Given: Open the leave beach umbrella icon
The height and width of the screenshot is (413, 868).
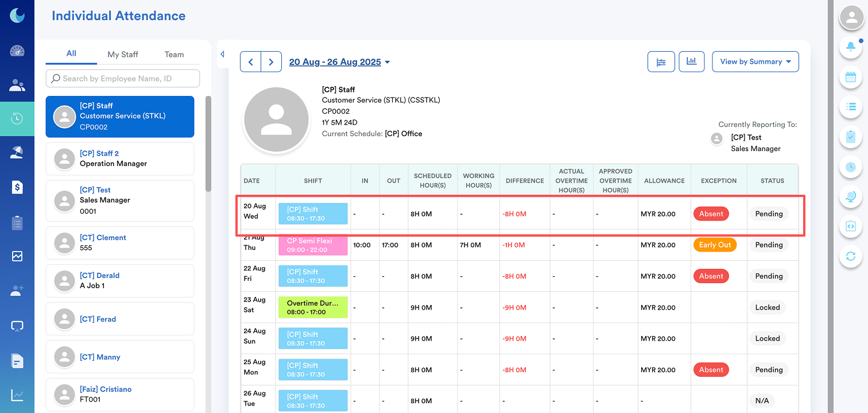Looking at the screenshot, I should pos(17,153).
